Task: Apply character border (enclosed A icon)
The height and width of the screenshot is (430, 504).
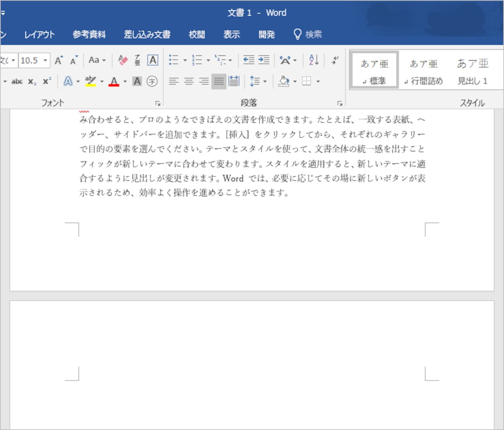Action: tap(152, 60)
